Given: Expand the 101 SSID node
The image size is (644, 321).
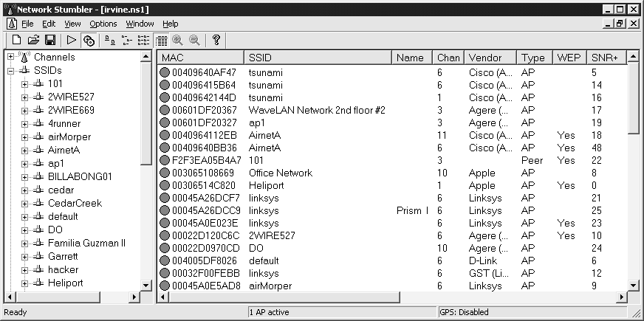Looking at the screenshot, I should click(x=24, y=84).
